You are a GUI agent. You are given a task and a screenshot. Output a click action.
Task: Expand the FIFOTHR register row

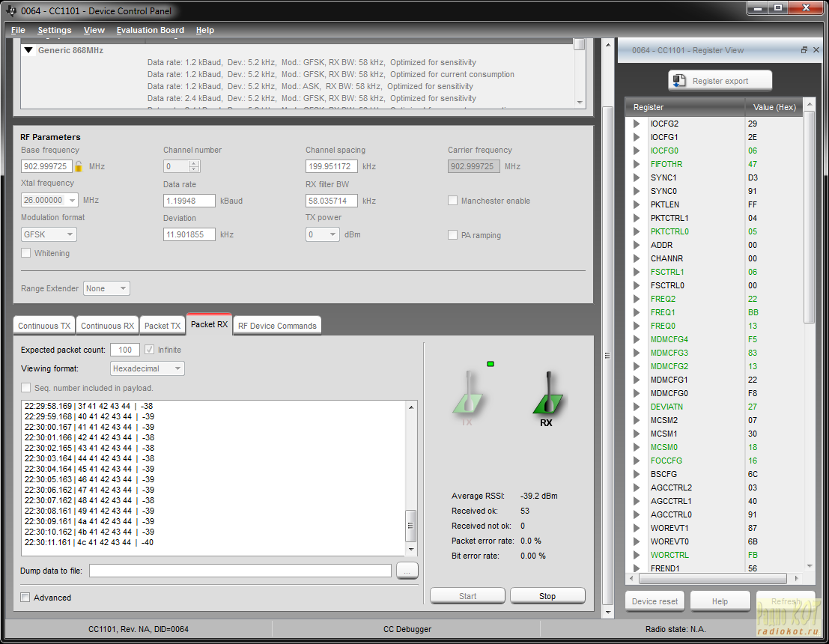[636, 164]
